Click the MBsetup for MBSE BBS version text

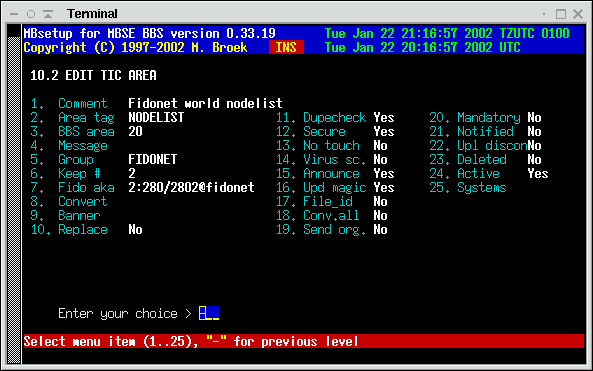149,33
